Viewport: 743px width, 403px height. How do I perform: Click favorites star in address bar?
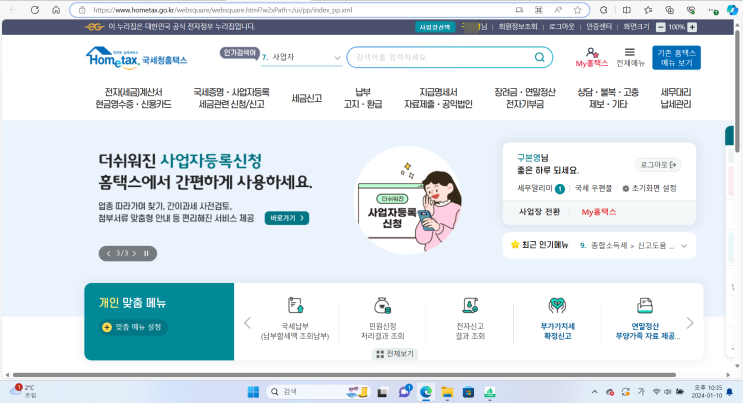pyautogui.click(x=577, y=10)
